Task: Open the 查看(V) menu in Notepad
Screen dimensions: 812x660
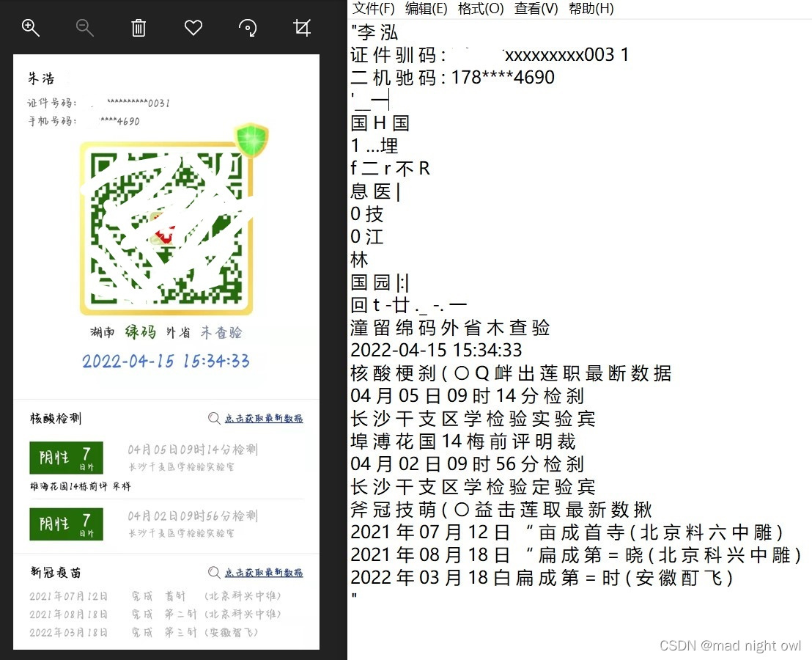Action: pos(536,8)
